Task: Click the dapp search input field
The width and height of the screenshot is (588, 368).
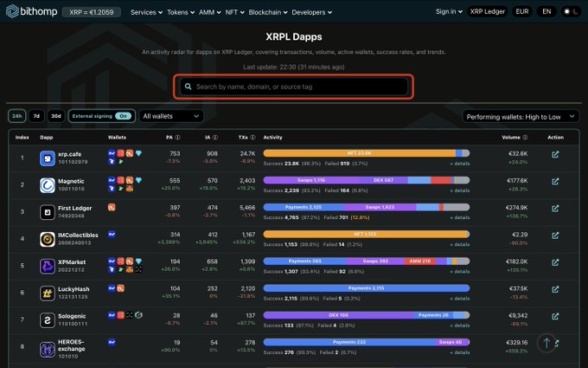Action: click(x=294, y=87)
